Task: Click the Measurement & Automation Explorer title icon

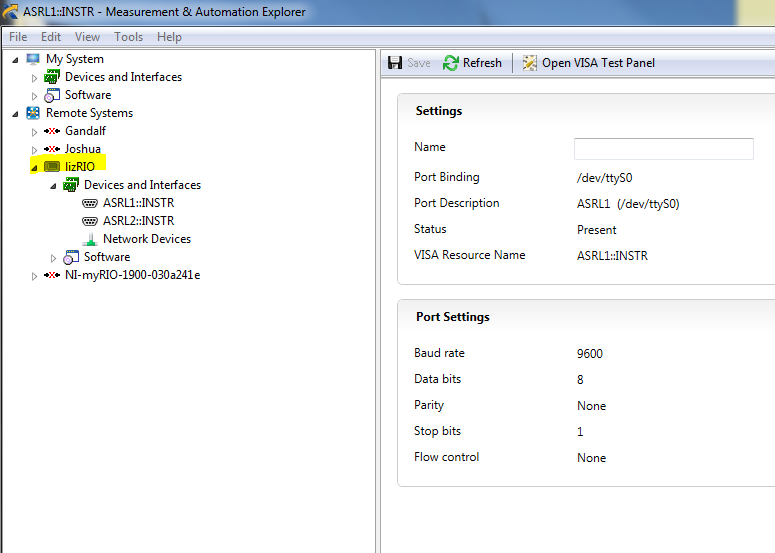Action: tap(10, 12)
